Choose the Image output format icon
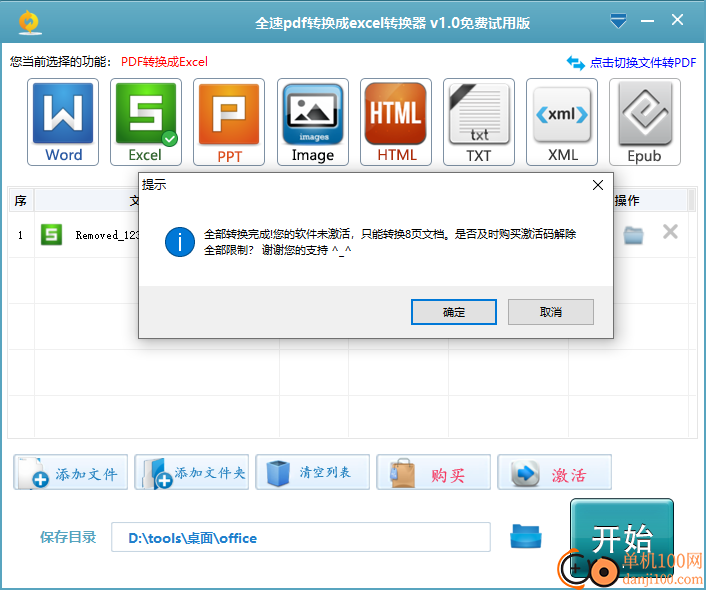 point(313,122)
